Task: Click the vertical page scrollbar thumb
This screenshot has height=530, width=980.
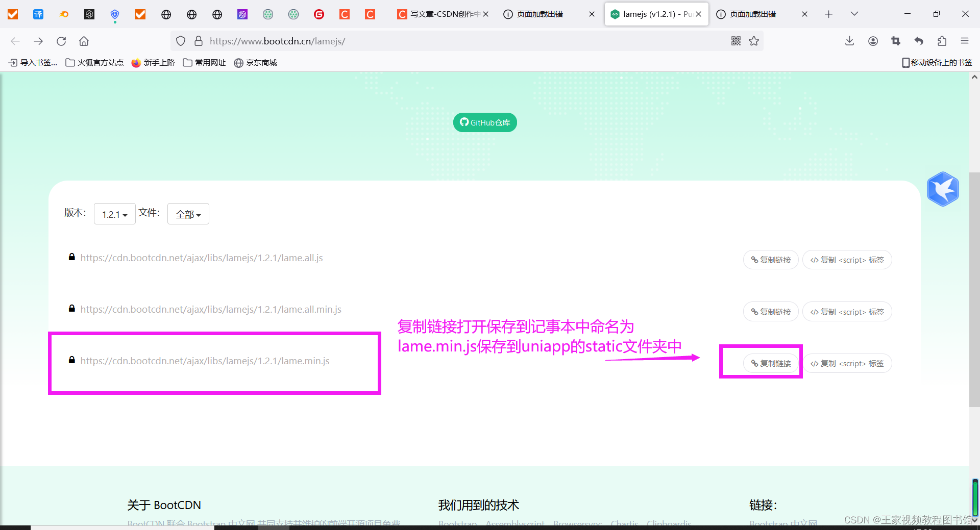Action: (x=974, y=290)
